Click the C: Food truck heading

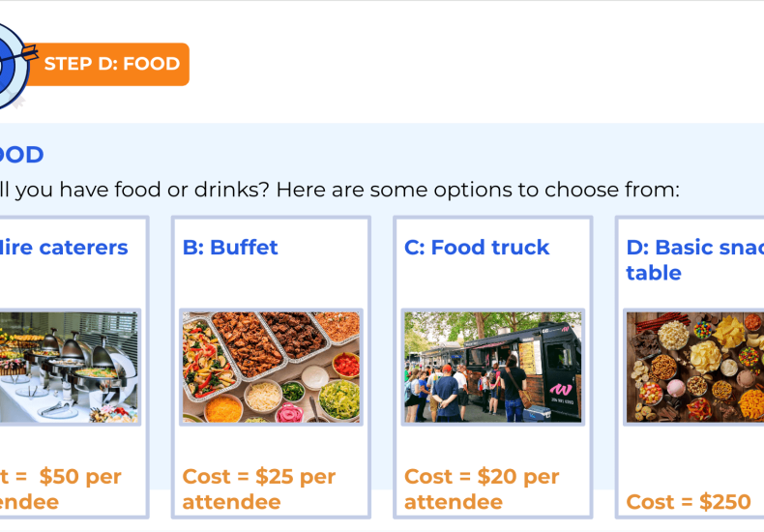[x=477, y=248]
